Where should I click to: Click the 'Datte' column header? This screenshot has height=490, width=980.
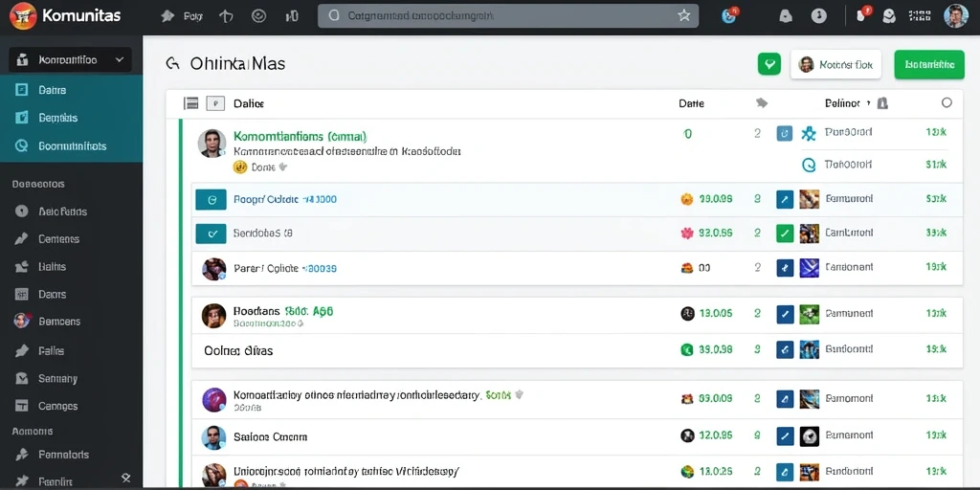(691, 103)
